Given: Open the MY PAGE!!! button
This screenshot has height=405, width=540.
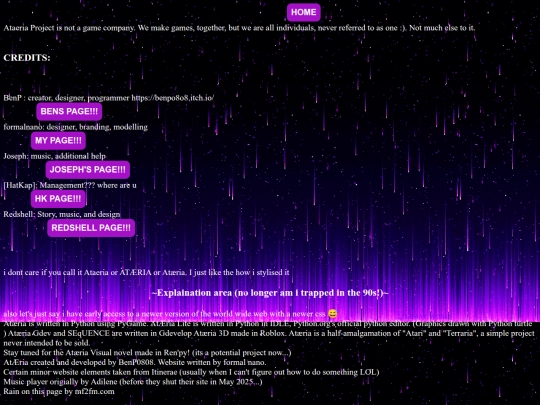Looking at the screenshot, I should tap(58, 141).
